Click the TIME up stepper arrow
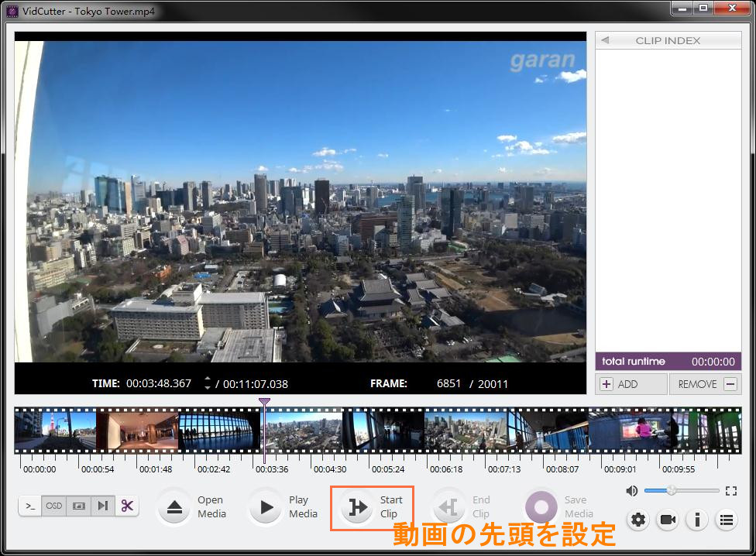756x556 pixels. click(208, 377)
